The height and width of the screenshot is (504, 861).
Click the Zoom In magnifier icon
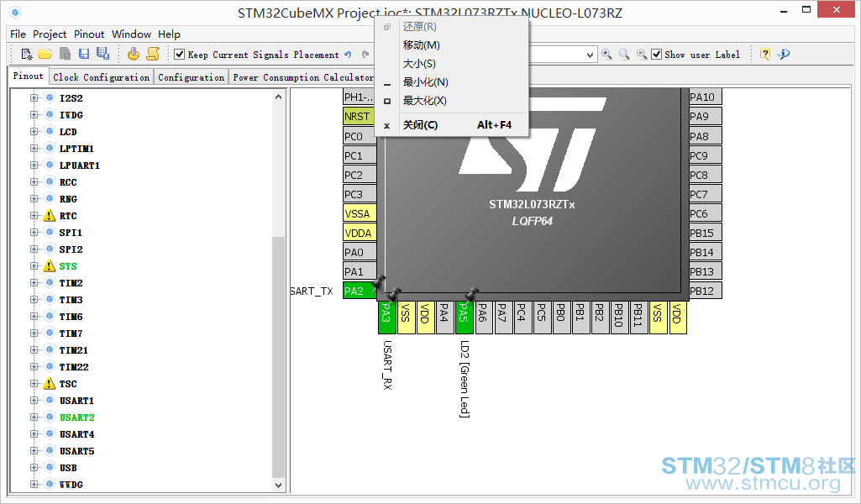click(x=606, y=55)
